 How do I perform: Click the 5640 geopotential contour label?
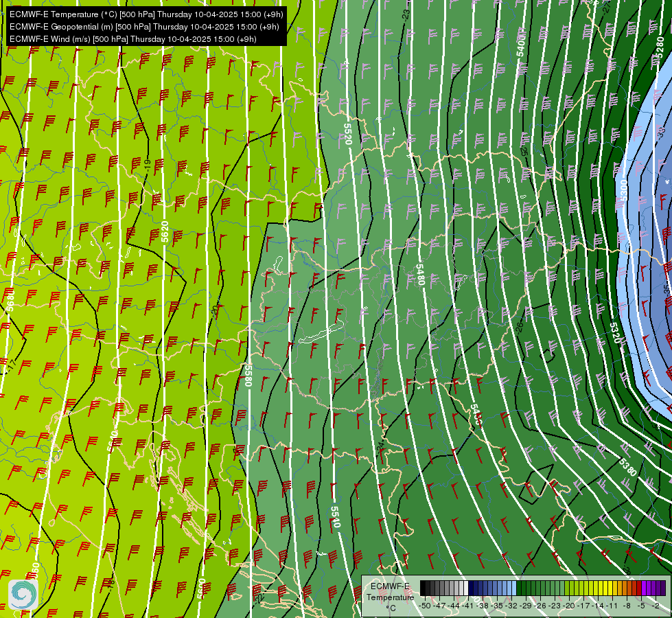pyautogui.click(x=113, y=442)
